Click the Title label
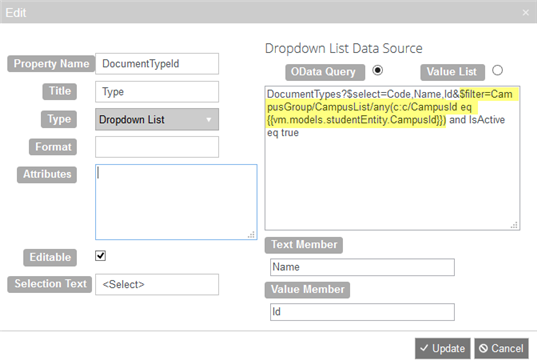 pyautogui.click(x=60, y=91)
